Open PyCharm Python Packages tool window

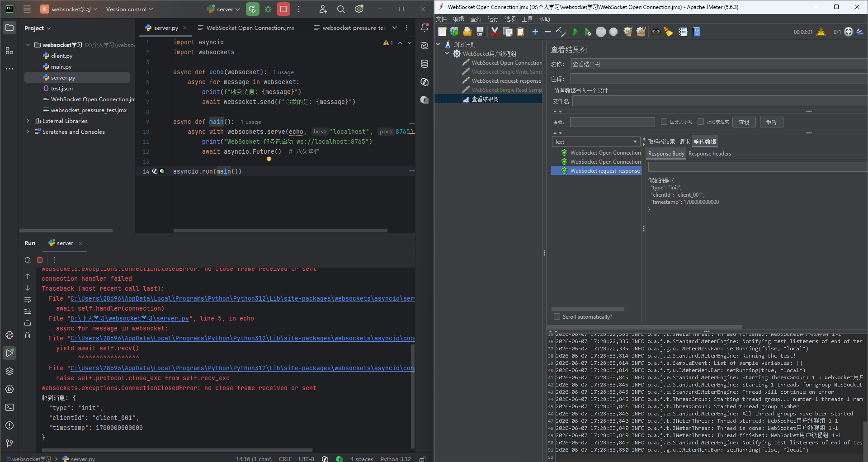pyautogui.click(x=9, y=371)
